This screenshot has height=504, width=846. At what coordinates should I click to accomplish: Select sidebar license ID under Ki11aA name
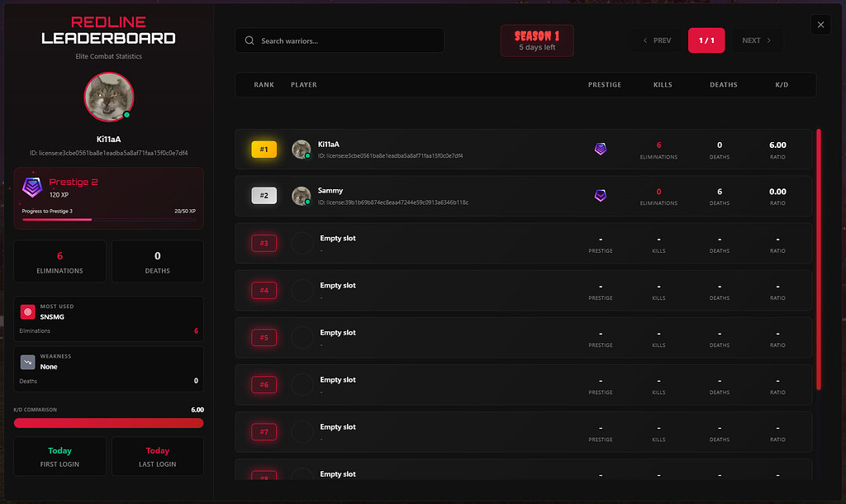pos(108,153)
